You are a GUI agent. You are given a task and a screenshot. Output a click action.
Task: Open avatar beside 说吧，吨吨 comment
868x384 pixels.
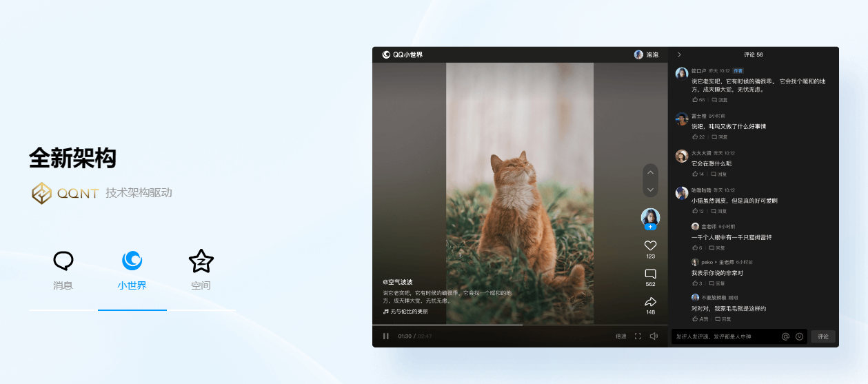click(682, 119)
